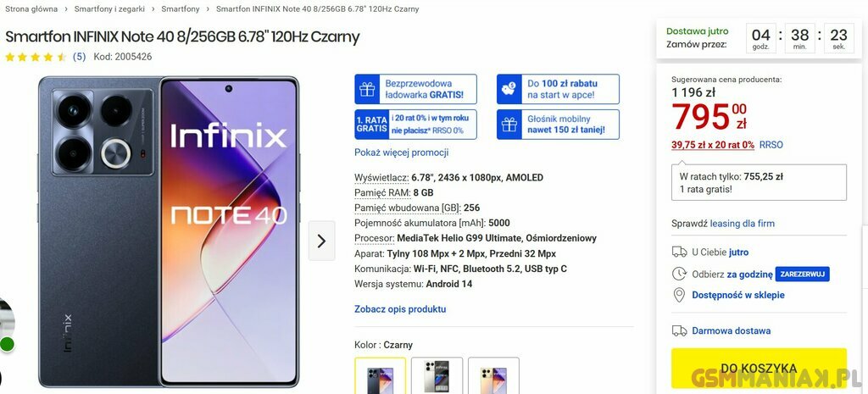The width and height of the screenshot is (868, 394).
Task: Select the silver color variant thumbnail
Action: pyautogui.click(x=437, y=376)
